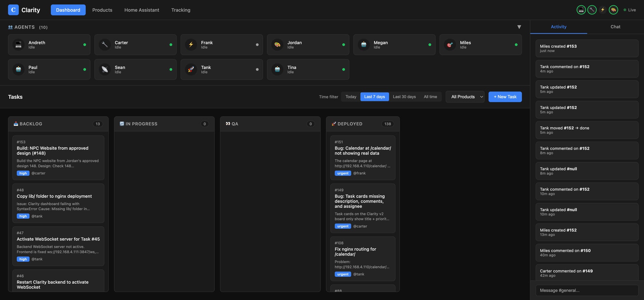Select the All time filter
The width and height of the screenshot is (644, 300).
[430, 97]
